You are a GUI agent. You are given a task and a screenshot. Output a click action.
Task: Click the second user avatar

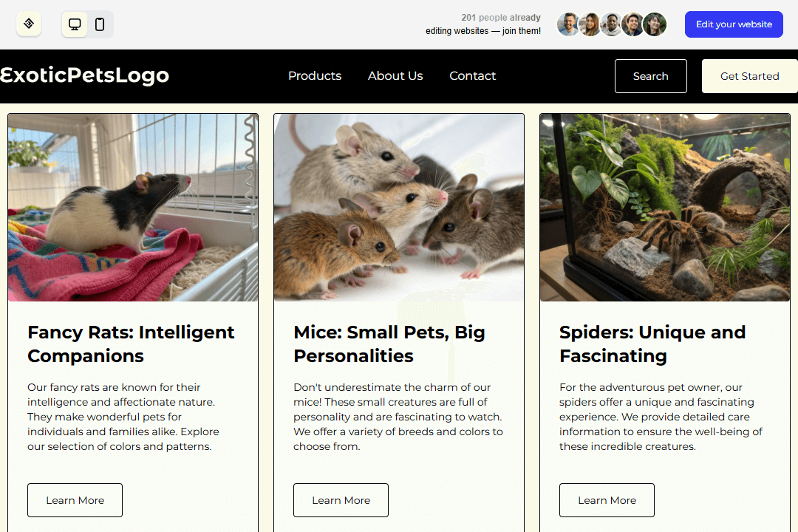point(590,24)
